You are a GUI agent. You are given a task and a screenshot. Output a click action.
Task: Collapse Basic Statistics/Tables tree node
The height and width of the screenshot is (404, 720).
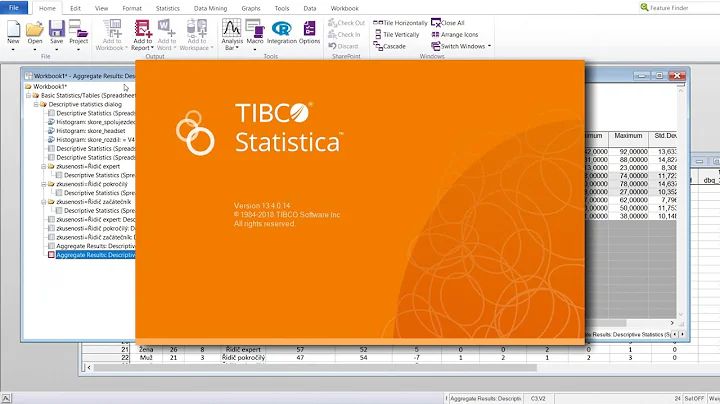click(28, 95)
